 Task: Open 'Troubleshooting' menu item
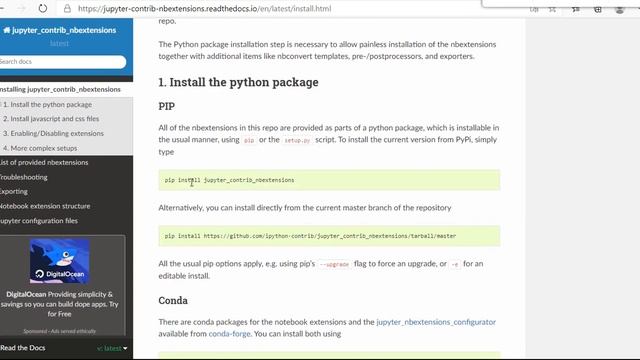tap(23, 177)
